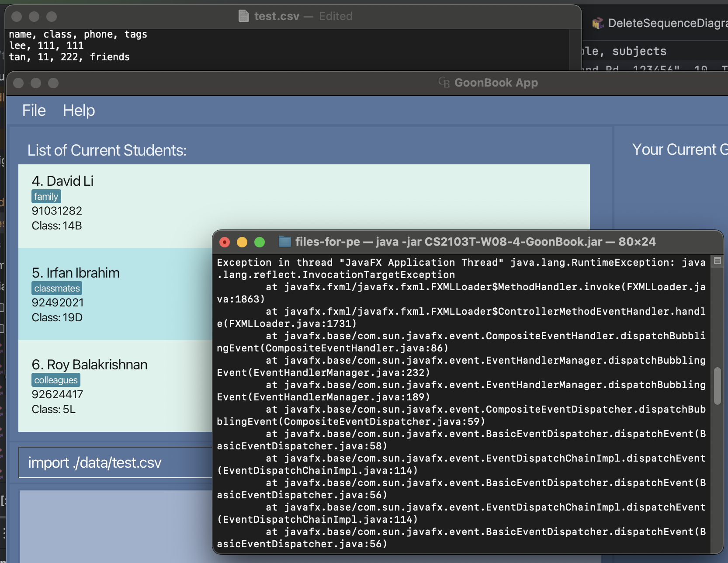Click the FXMLLoader.java:1731 stack trace line
Viewport: 728px width, 563px height.
[461, 318]
